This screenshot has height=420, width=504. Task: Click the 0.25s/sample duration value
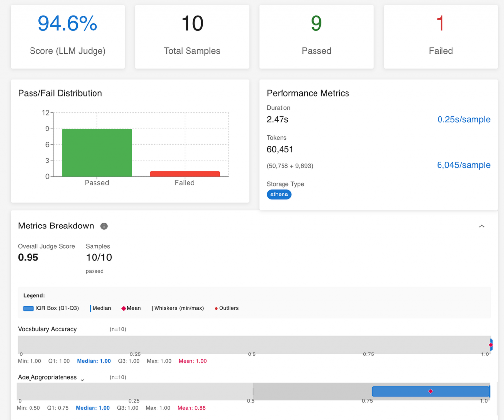(464, 119)
